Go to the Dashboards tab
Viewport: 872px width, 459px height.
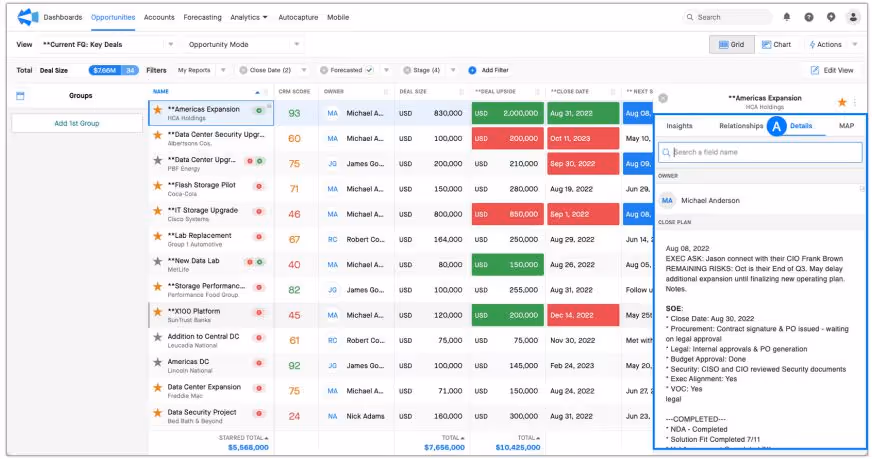[x=63, y=17]
